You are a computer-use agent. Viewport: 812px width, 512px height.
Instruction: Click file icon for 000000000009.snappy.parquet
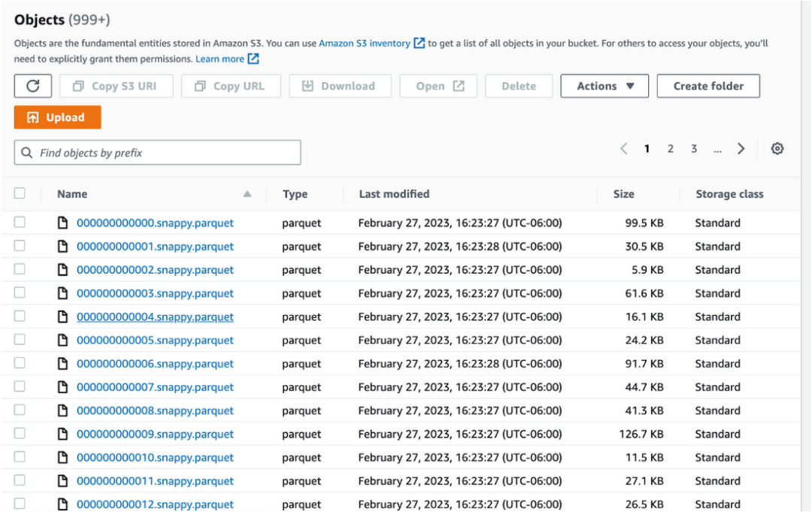tap(62, 434)
